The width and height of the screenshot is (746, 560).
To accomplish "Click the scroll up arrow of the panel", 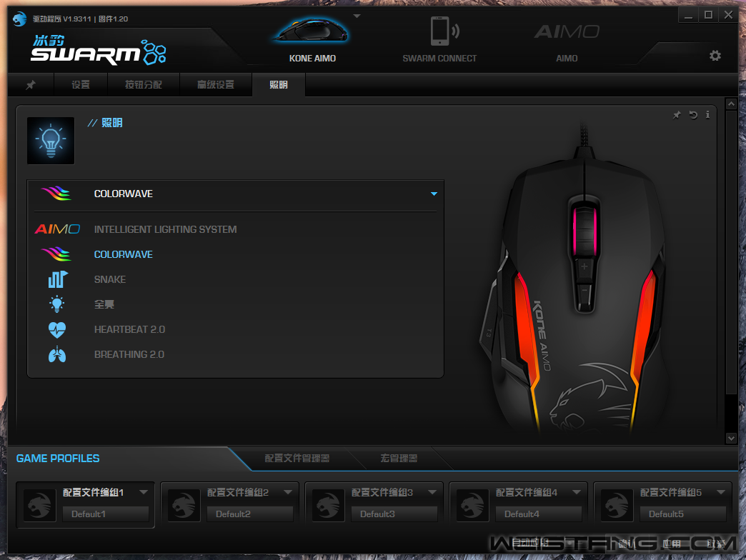I will coord(731,104).
